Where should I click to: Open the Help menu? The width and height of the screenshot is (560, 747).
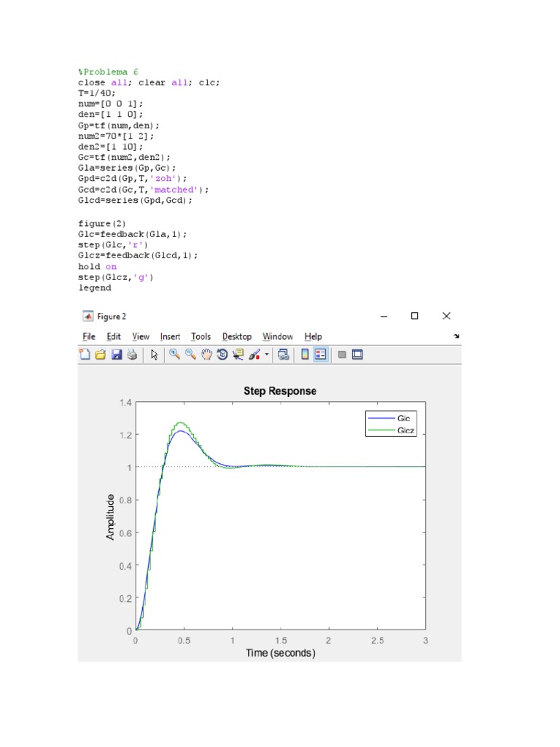pyautogui.click(x=314, y=336)
